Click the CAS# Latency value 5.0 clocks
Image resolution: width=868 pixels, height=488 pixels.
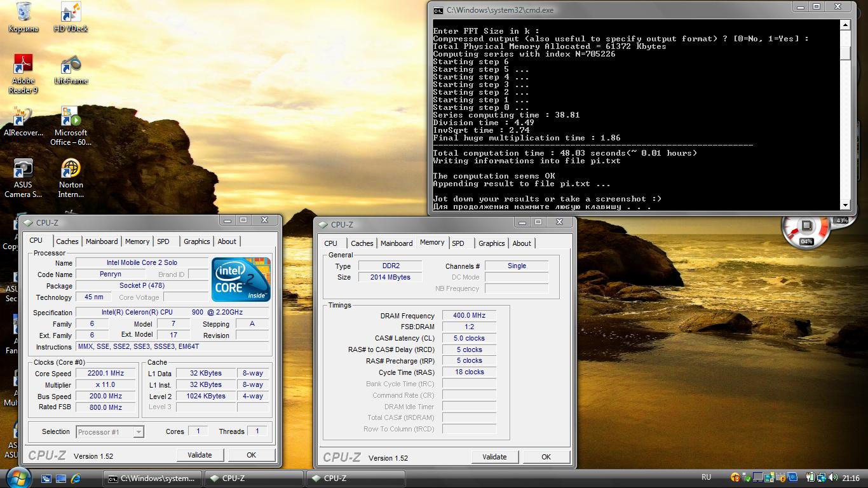point(469,338)
